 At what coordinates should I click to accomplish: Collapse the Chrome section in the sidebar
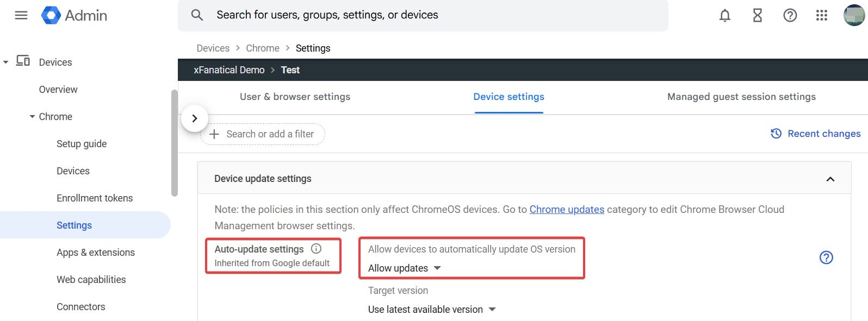[32, 116]
